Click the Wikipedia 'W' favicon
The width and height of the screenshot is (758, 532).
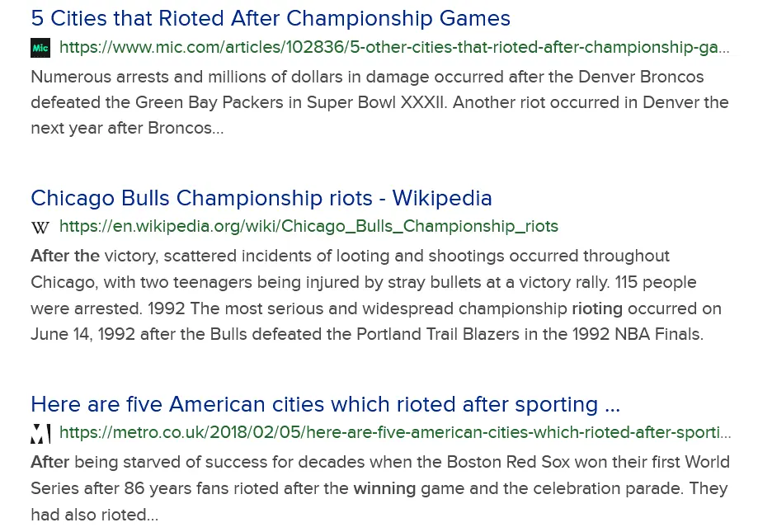(x=40, y=227)
